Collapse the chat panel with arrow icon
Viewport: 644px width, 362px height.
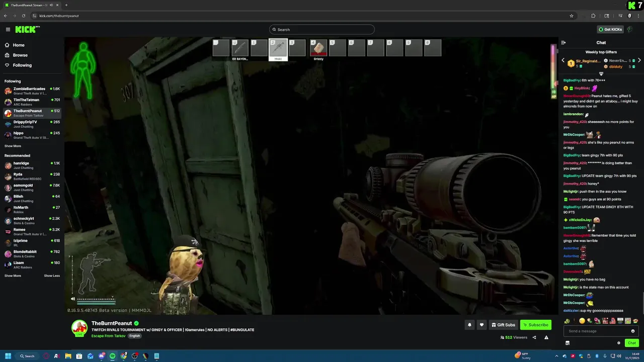point(563,43)
